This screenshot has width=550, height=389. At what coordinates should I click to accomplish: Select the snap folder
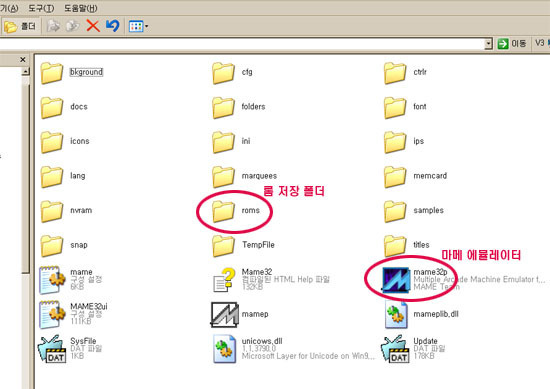pyautogui.click(x=64, y=245)
